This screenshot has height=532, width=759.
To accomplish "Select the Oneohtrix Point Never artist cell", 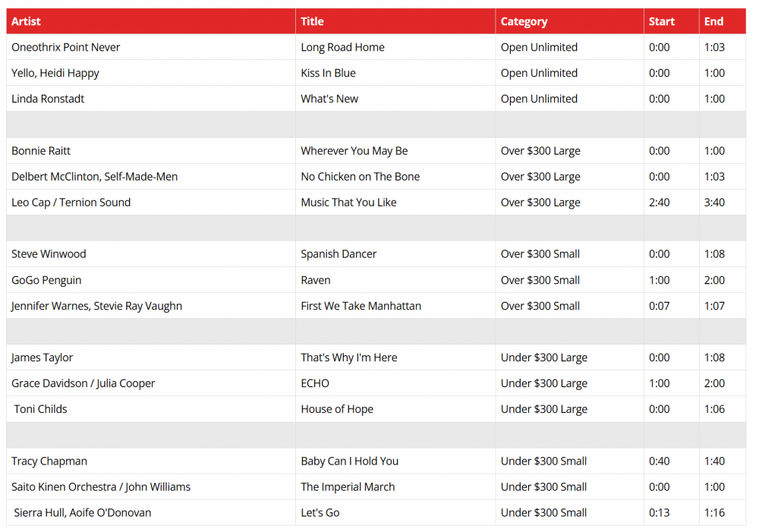I will (x=66, y=47).
